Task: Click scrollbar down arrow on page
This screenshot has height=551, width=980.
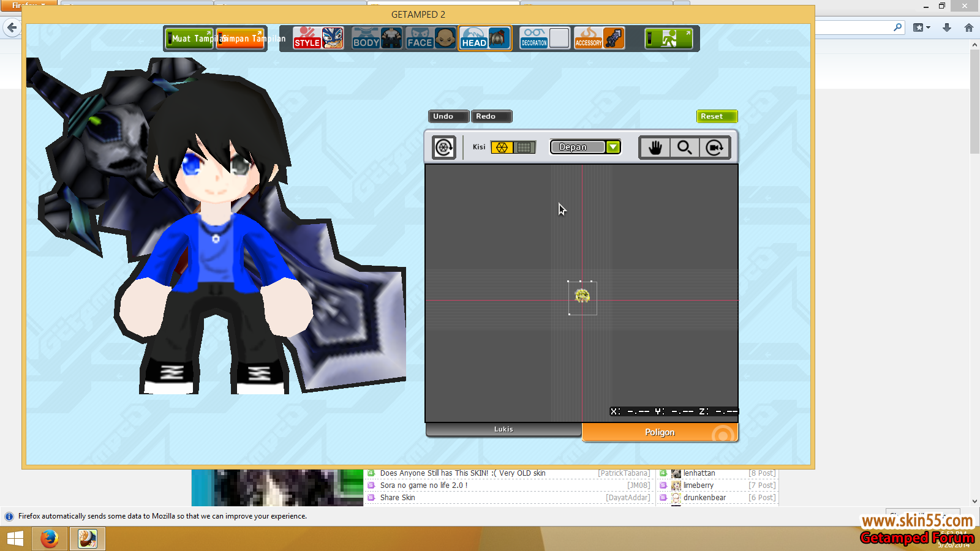Action: 975,501
